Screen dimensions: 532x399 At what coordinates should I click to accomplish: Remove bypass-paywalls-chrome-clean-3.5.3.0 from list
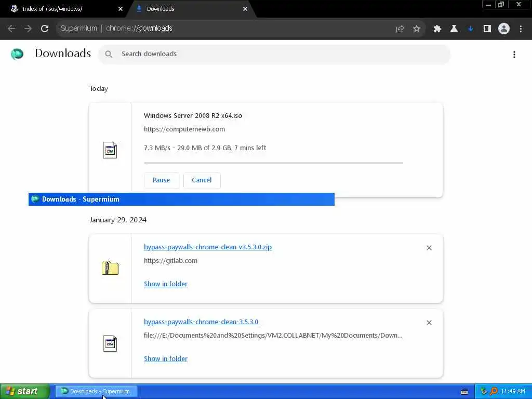(x=429, y=323)
